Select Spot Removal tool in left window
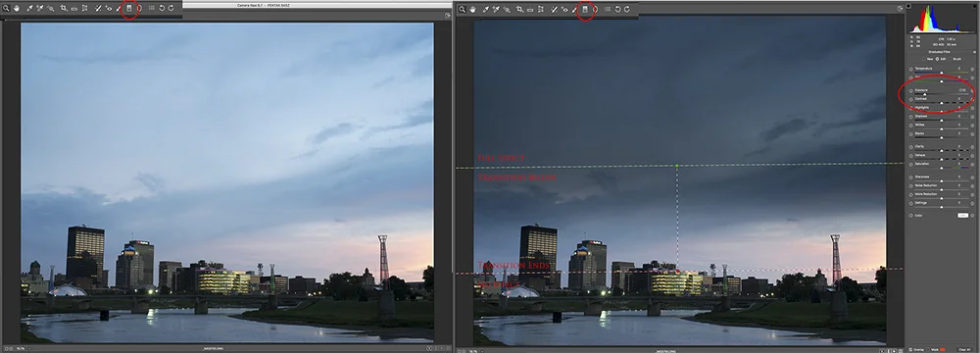980x353 pixels. (98, 8)
